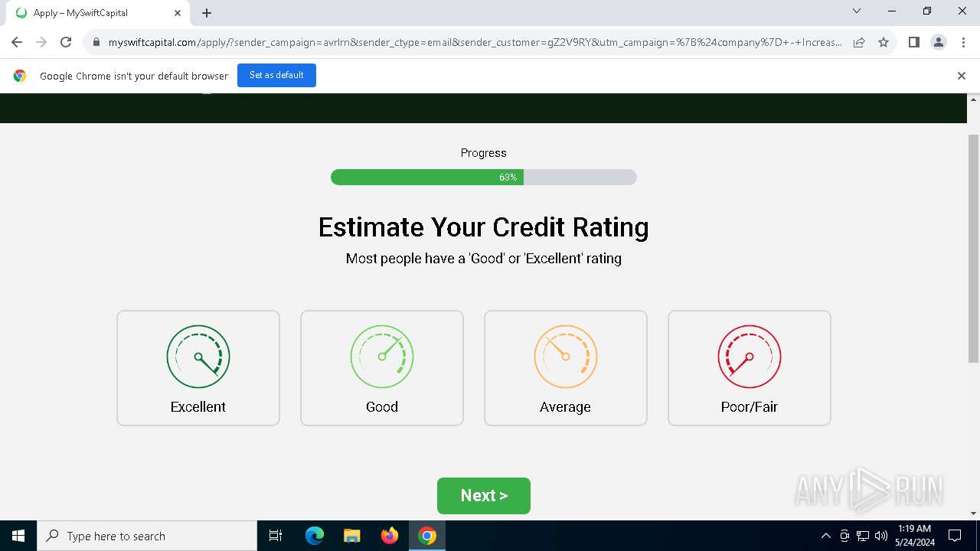Choose the Average rating label
This screenshot has width=980, height=551.
[565, 407]
